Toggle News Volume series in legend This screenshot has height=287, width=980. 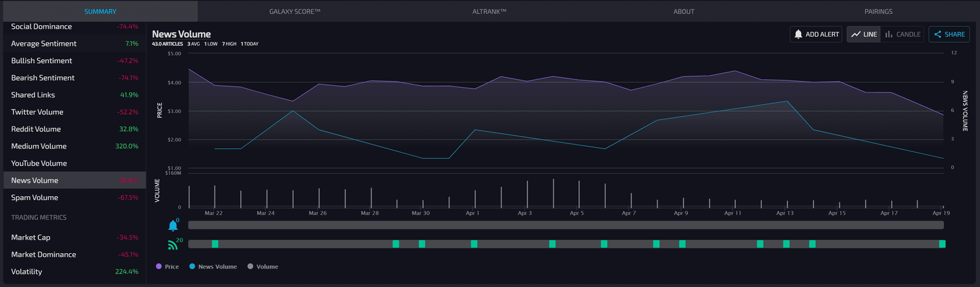(x=213, y=267)
